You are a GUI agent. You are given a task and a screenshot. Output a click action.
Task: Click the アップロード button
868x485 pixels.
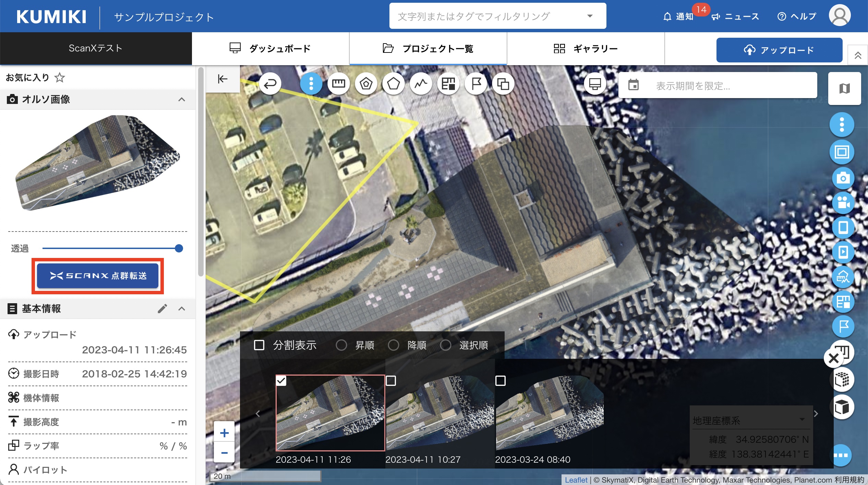[x=779, y=50]
